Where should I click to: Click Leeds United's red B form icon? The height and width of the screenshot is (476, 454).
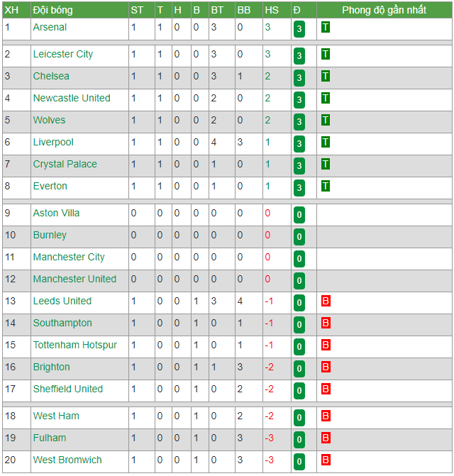point(326,301)
